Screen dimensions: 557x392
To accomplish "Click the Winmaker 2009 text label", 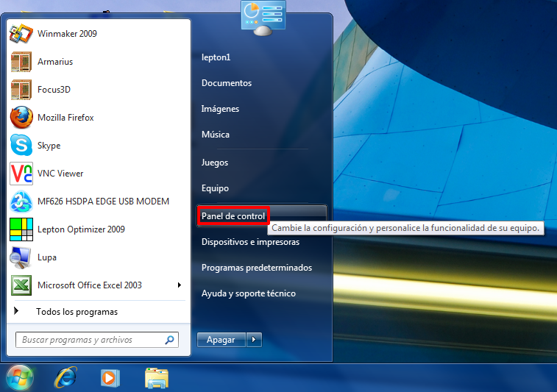I will pos(67,34).
